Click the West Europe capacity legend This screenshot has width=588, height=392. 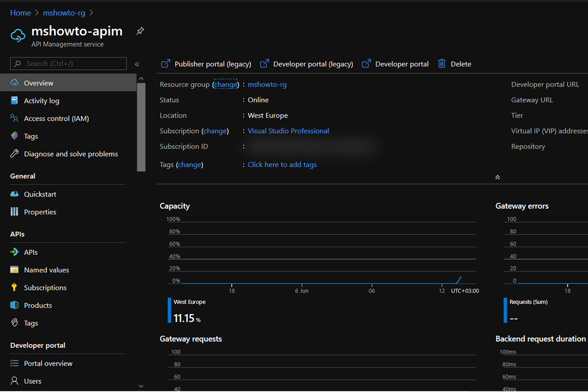coord(190,302)
